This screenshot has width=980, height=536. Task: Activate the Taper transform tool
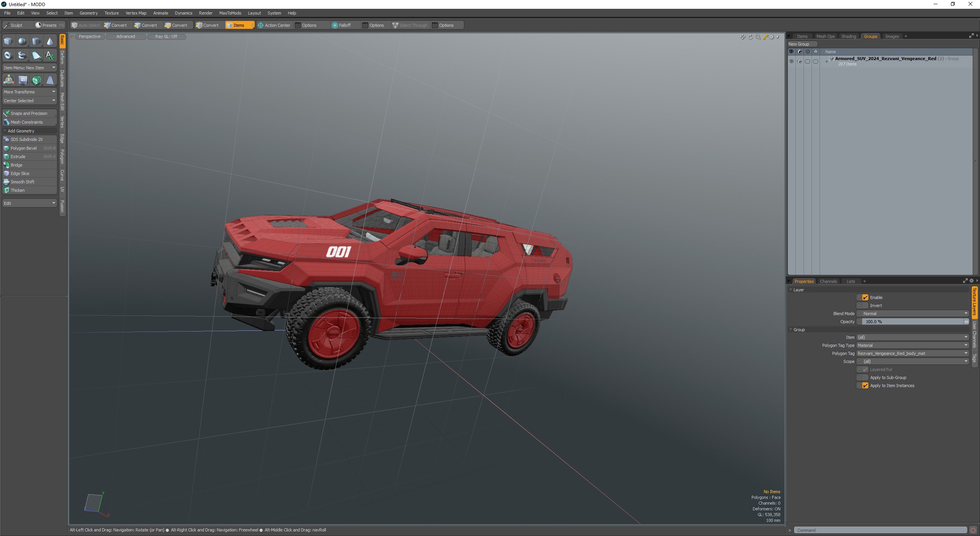[x=50, y=80]
